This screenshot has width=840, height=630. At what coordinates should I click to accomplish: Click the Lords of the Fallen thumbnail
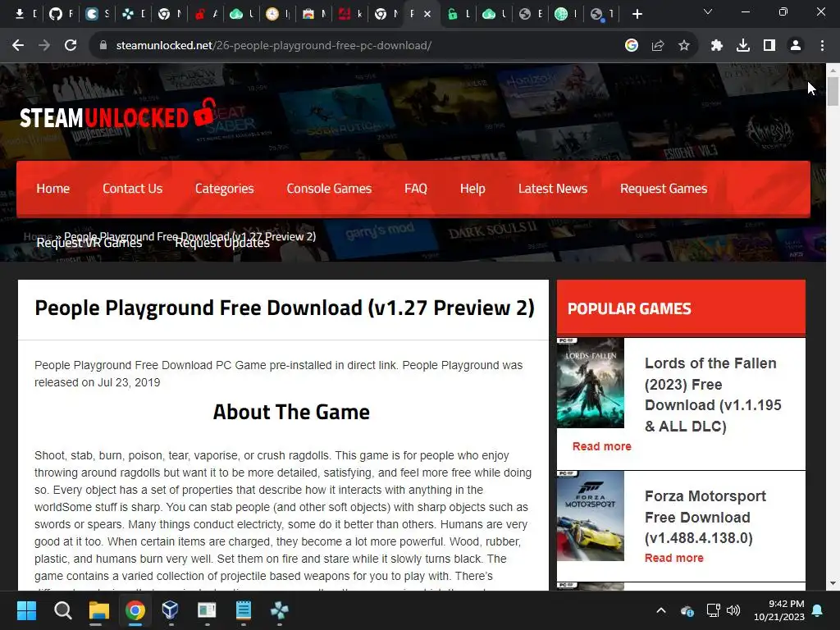coord(591,382)
